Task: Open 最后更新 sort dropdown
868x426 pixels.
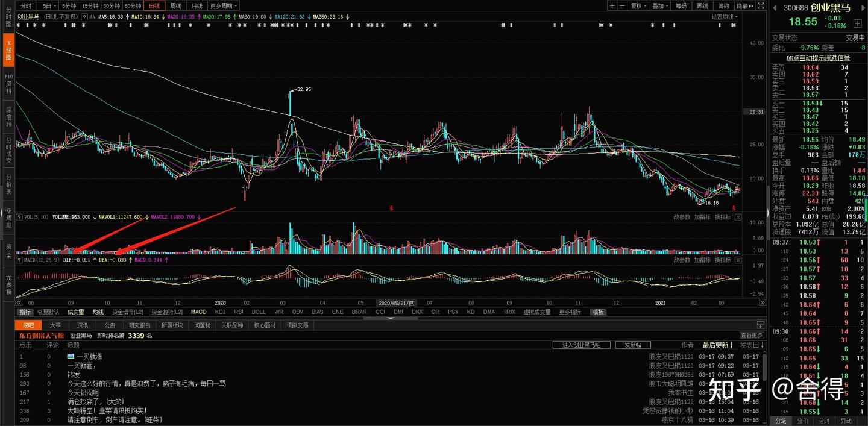Action: (718, 345)
